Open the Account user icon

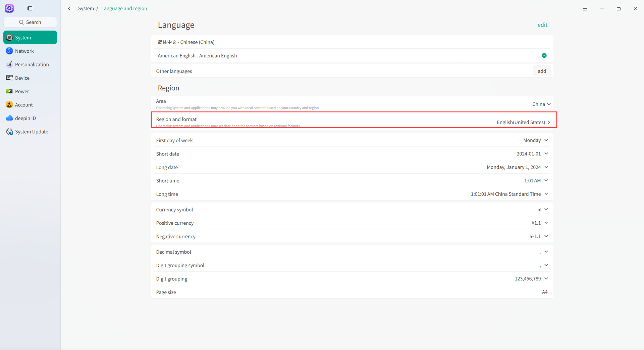(x=9, y=104)
